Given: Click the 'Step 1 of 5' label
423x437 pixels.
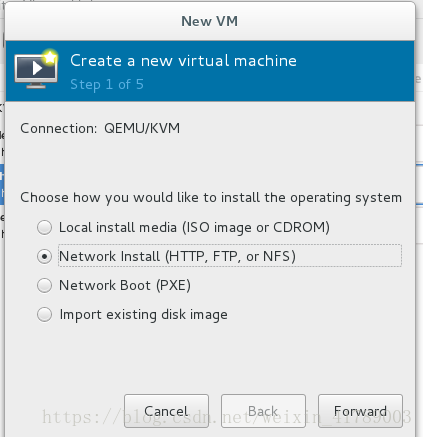Looking at the screenshot, I should click(107, 85).
